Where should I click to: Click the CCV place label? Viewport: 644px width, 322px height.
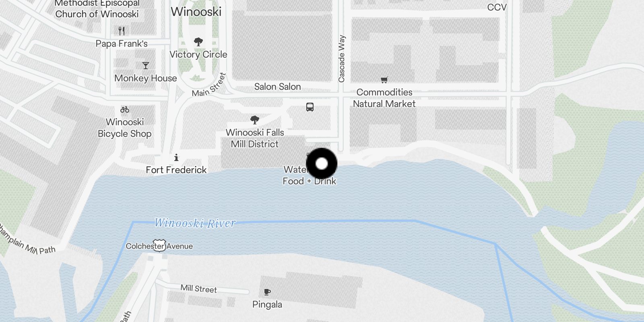click(497, 7)
